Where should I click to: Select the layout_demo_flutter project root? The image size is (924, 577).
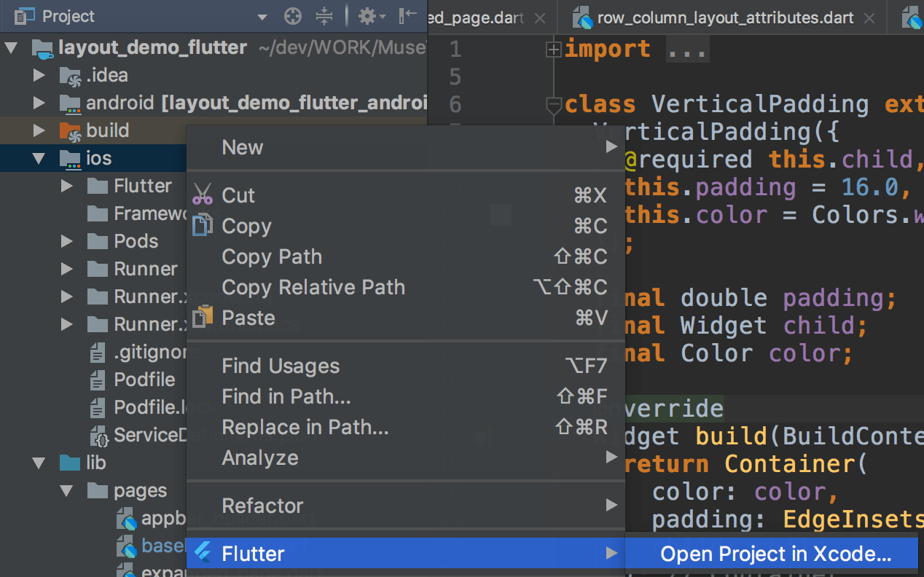pyautogui.click(x=152, y=47)
